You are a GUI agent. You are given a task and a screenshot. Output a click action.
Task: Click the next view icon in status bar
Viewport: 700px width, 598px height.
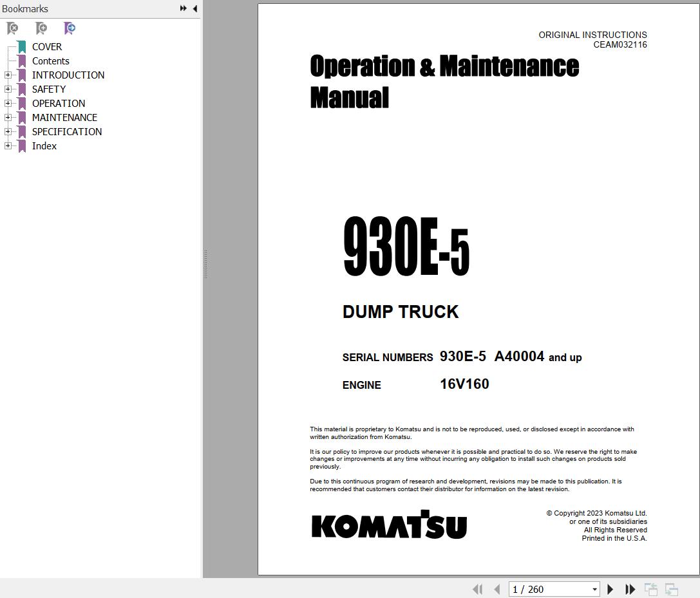(x=672, y=590)
